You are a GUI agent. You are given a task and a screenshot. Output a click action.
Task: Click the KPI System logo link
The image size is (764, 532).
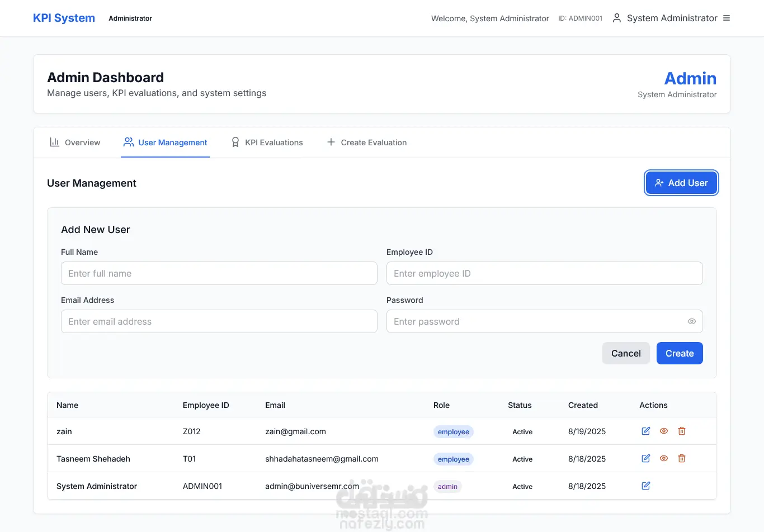(x=64, y=18)
